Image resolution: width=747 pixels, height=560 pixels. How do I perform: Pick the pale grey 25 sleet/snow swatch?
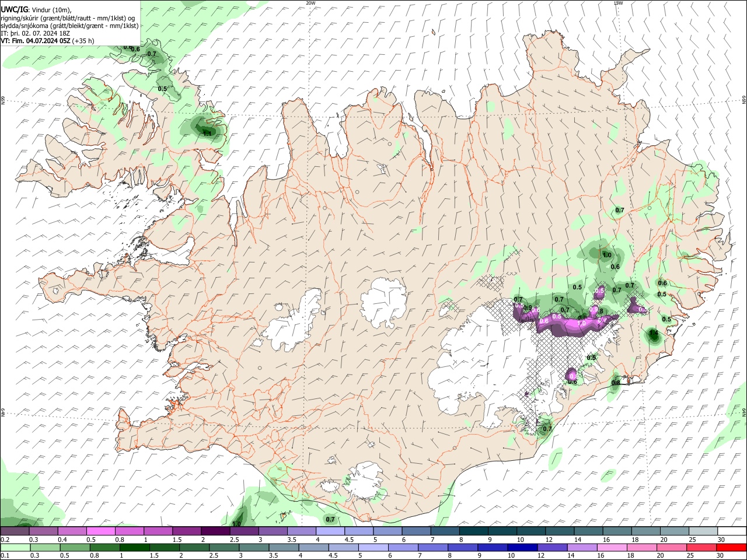coord(703,531)
